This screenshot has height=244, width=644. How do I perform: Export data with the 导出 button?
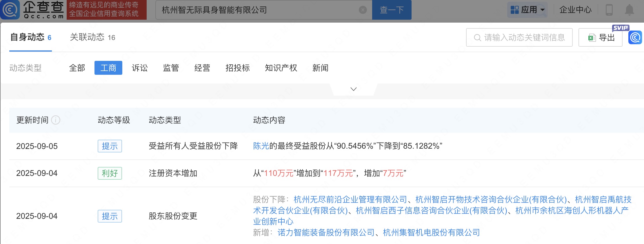(x=601, y=38)
